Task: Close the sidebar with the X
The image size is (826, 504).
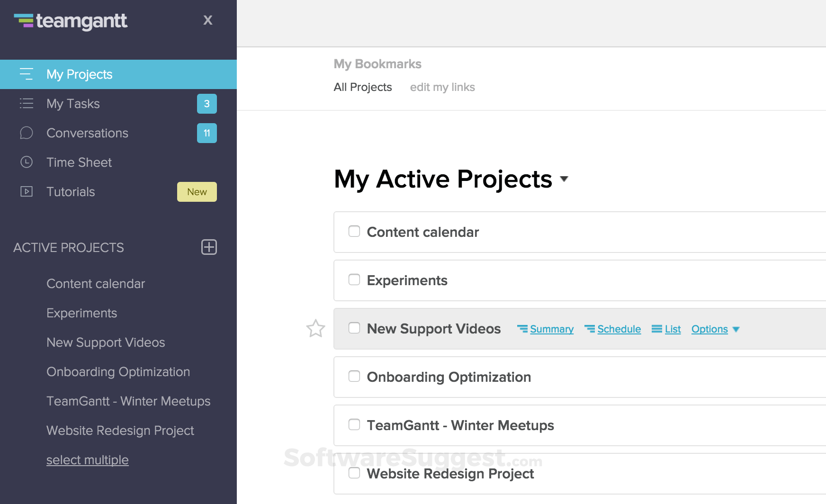Action: click(208, 20)
